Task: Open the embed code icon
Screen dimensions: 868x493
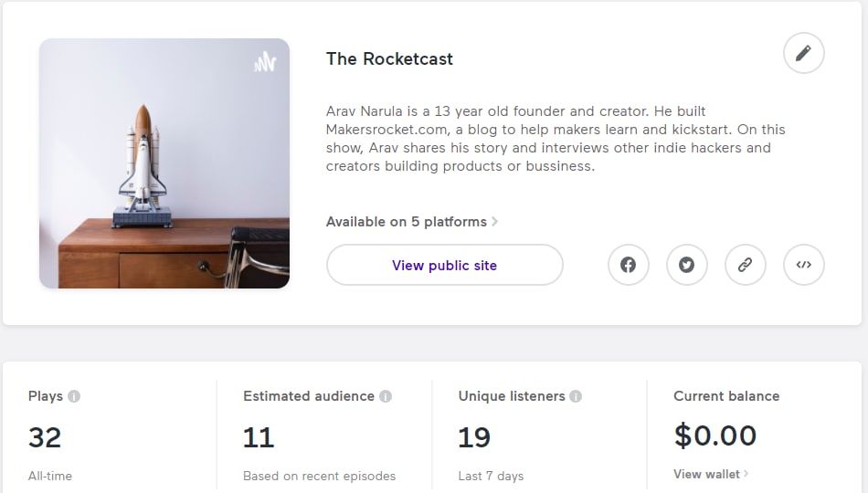Action: pos(804,265)
